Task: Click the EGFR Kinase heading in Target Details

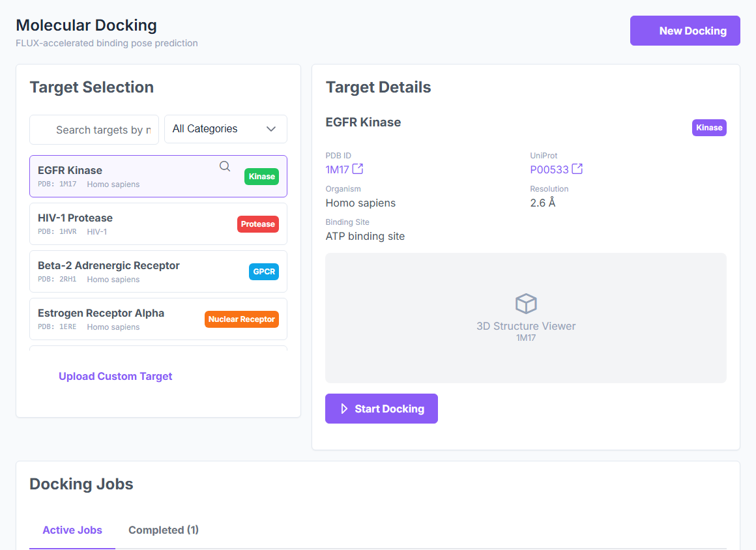Action: point(363,123)
